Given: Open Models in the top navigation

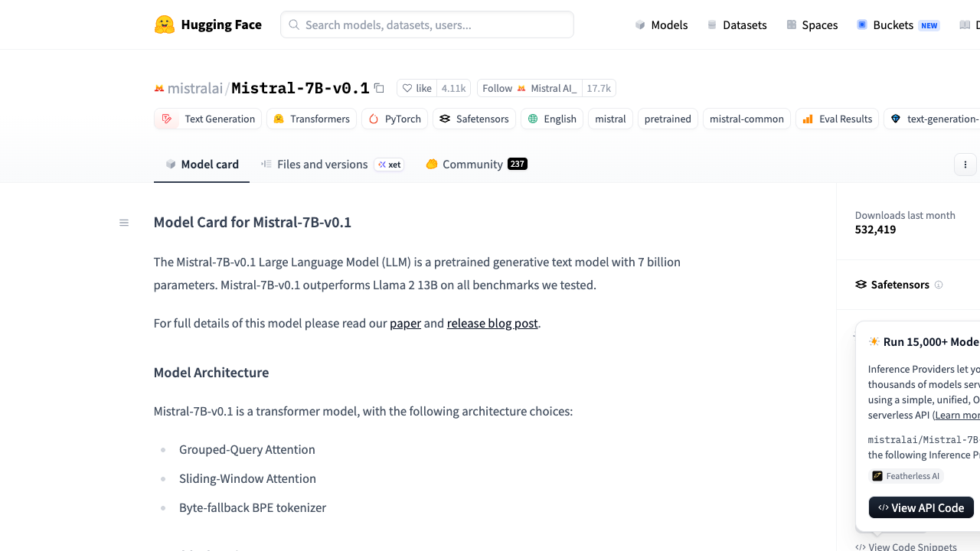Looking at the screenshot, I should coord(661,24).
